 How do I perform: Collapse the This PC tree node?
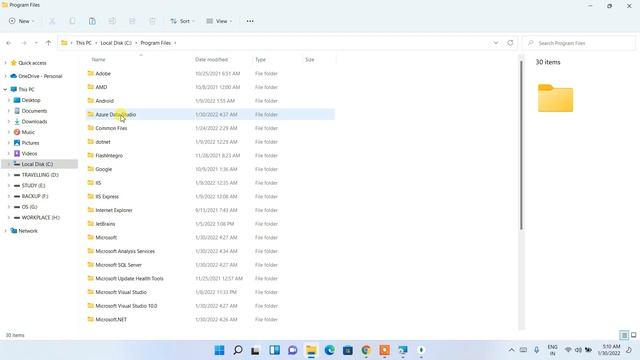click(x=5, y=89)
